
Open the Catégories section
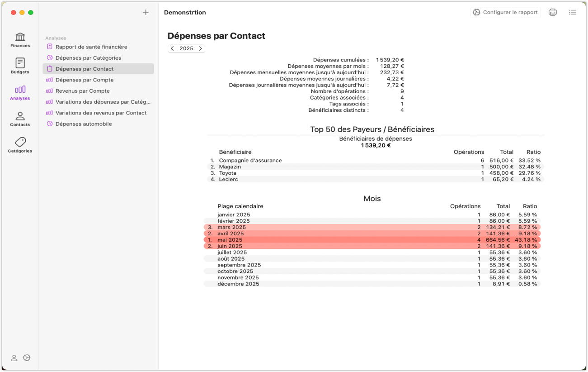pyautogui.click(x=20, y=145)
